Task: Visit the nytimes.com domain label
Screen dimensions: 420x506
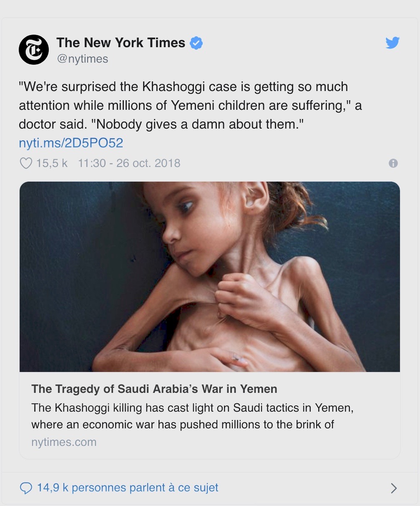Action: coord(64,442)
